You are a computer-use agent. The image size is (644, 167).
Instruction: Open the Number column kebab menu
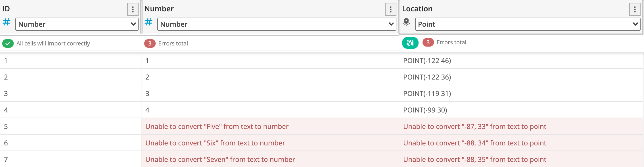click(390, 10)
